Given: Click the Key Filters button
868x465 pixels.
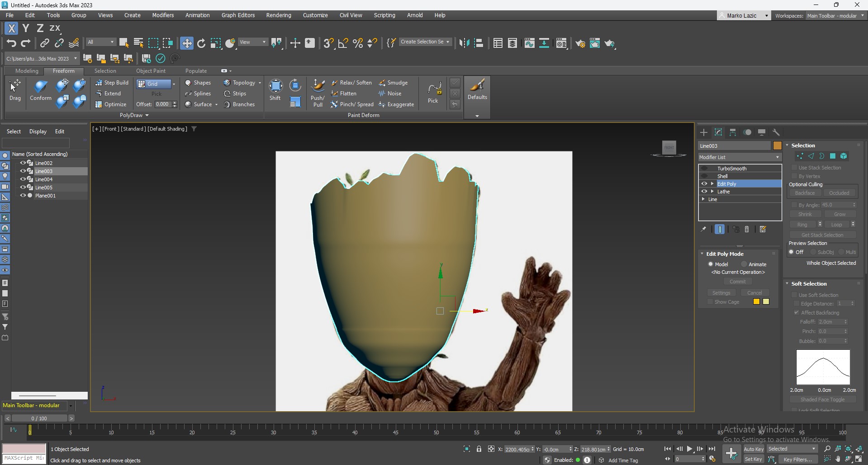Looking at the screenshot, I should 798,460.
